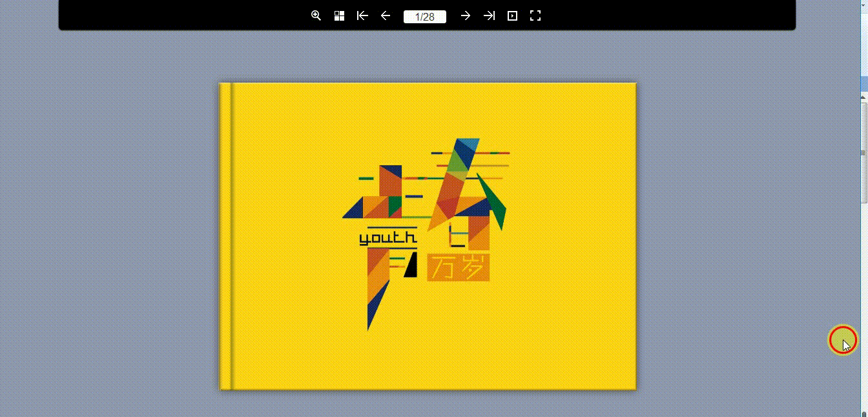Jump to the last page
Screen dimensions: 868x417
[489, 15]
